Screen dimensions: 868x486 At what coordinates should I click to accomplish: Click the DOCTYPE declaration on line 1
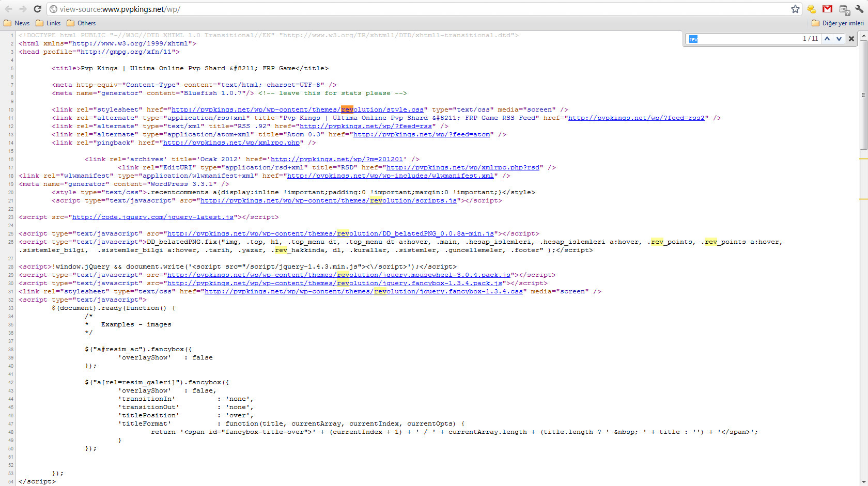pos(269,35)
